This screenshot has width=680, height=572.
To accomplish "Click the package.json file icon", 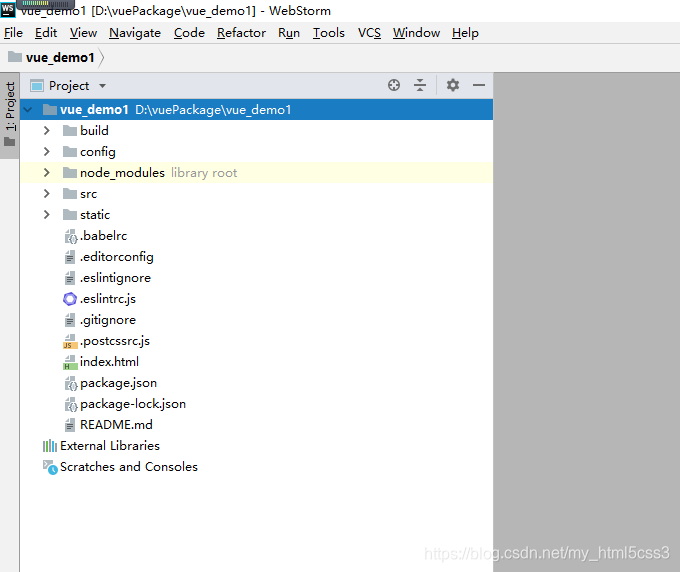I will (70, 383).
